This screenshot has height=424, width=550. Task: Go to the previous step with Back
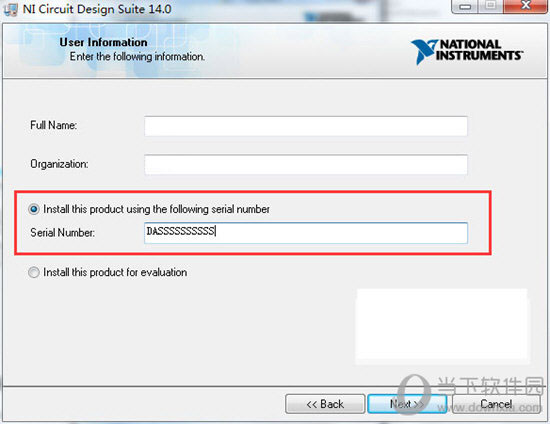point(325,404)
